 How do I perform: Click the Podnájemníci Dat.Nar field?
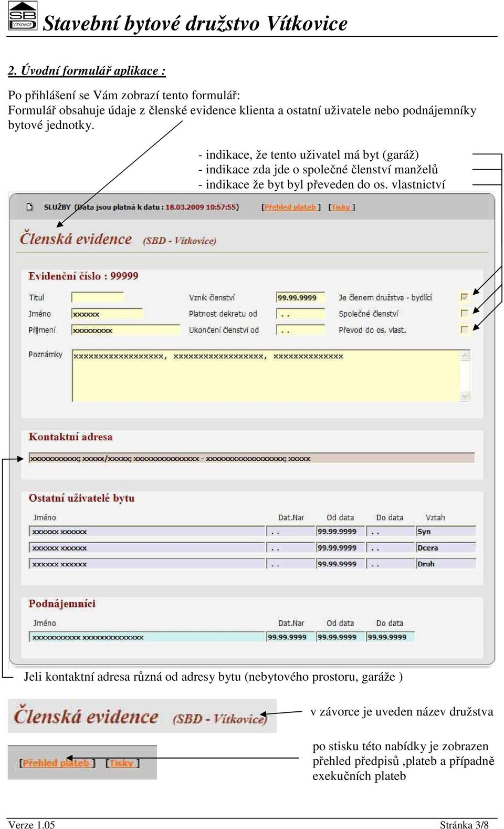(290, 637)
